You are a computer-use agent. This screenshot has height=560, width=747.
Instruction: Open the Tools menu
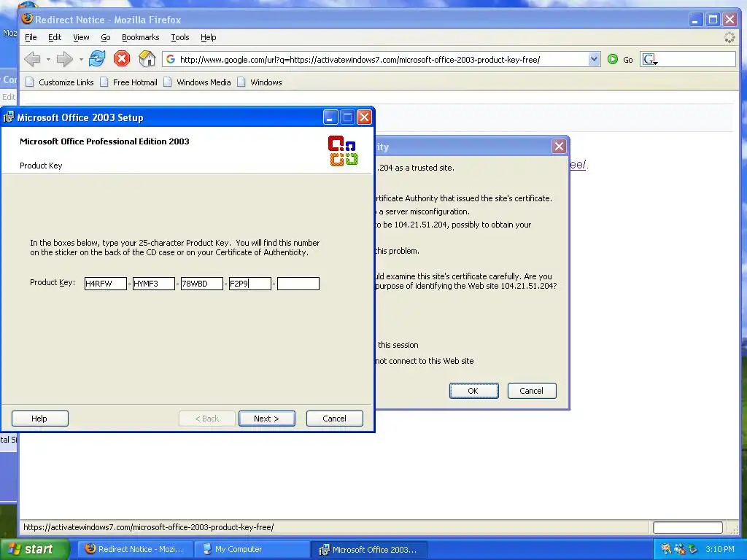tap(180, 37)
